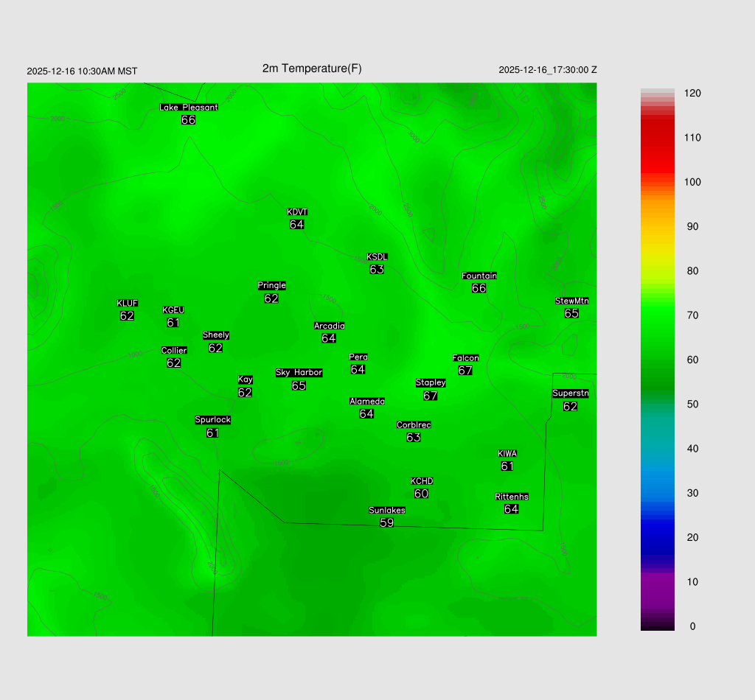The width and height of the screenshot is (755, 700).
Task: Click the Lake Pleasant station label
Action: (189, 108)
